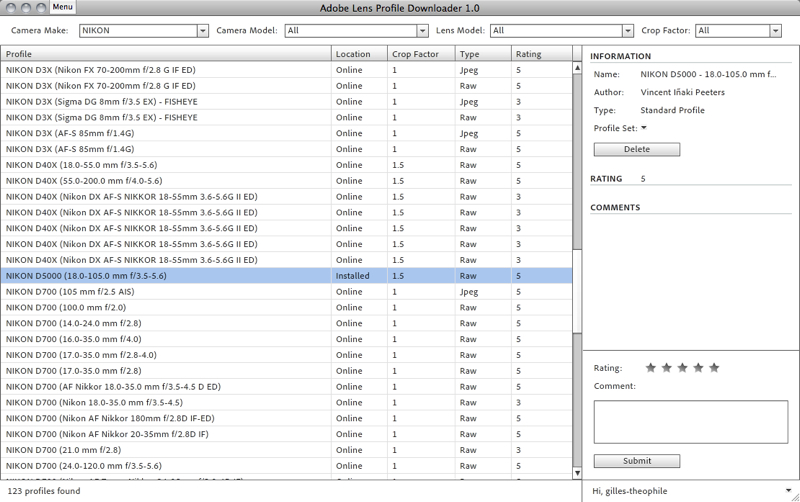Select NIKON D700 (21.0 mm f/2.8)
The image size is (800, 502).
click(286, 449)
